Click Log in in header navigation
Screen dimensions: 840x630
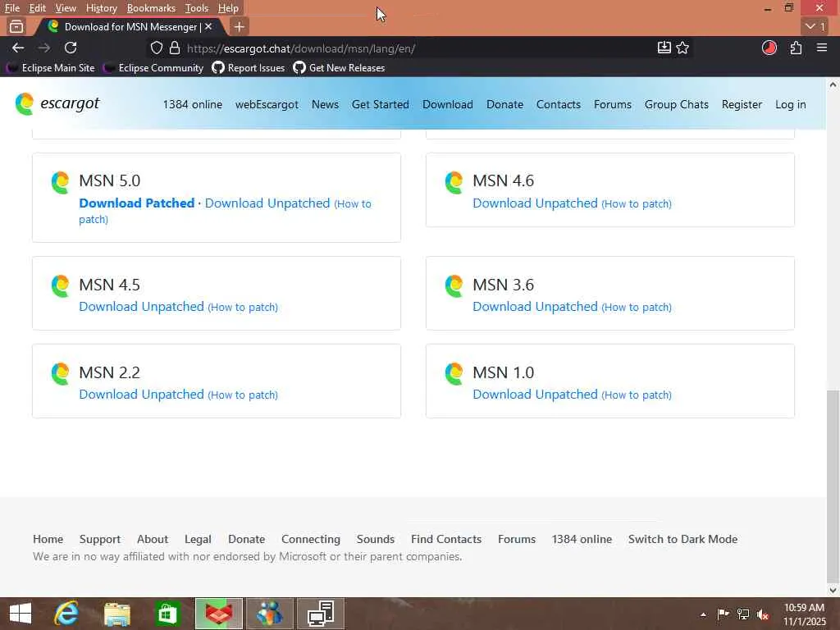(x=791, y=104)
